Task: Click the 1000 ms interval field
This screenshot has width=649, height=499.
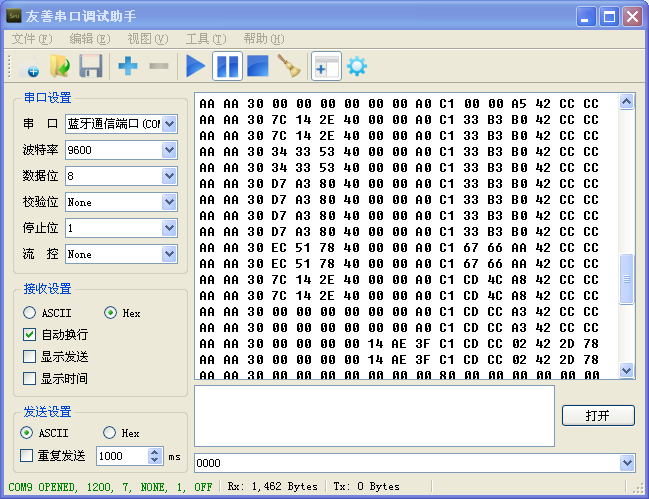Action: (122, 456)
